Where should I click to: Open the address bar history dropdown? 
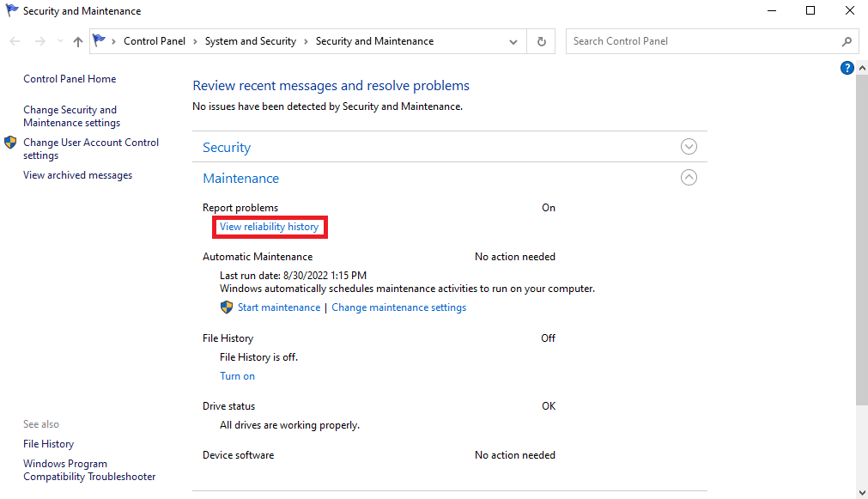[513, 40]
